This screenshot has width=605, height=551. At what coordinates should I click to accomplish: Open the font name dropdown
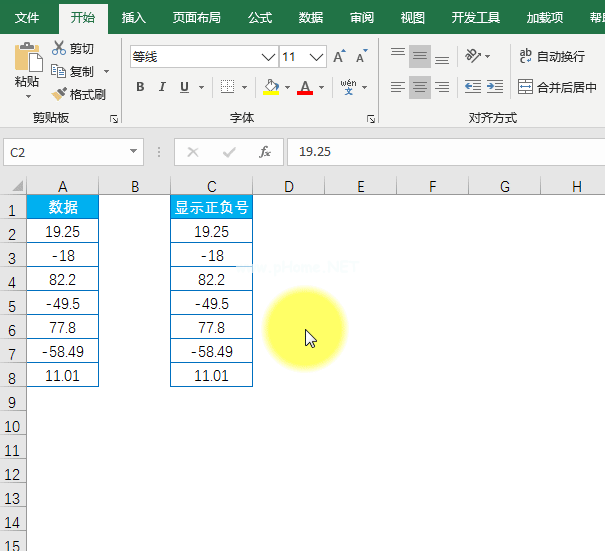point(268,57)
